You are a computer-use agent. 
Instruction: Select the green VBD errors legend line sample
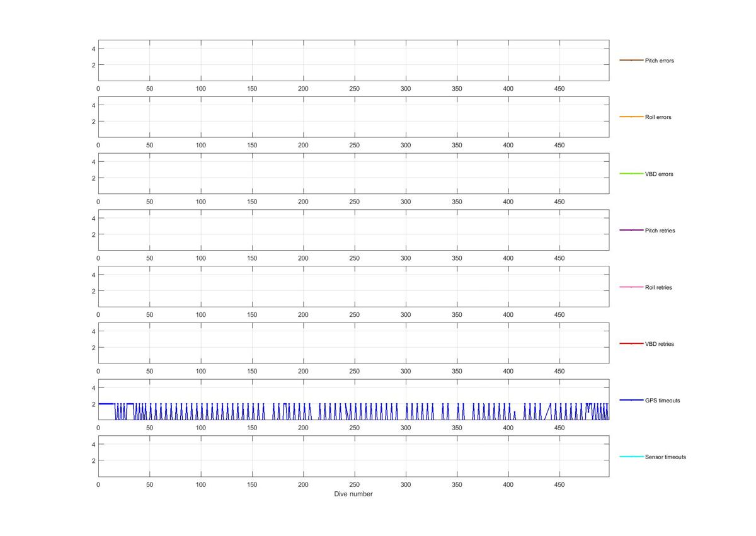tap(631, 174)
